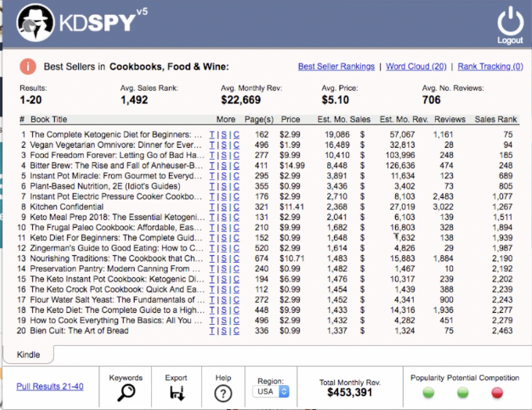Viewport: 532px width, 410px height.
Task: Sort by Reviews column header
Action: 450,120
